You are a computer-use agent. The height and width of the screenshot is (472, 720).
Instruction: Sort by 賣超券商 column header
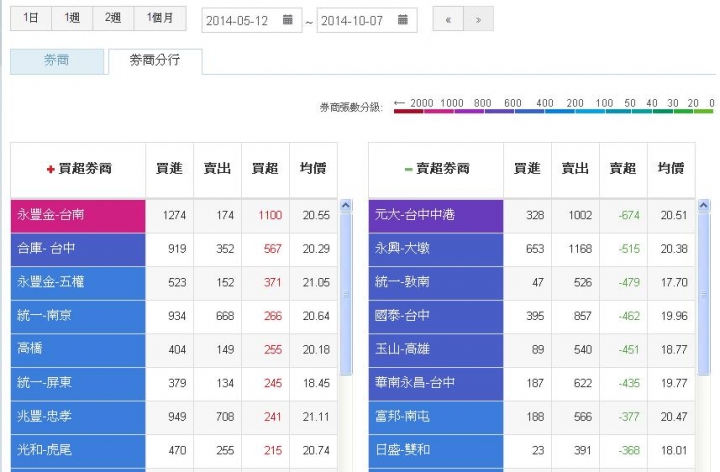point(436,169)
